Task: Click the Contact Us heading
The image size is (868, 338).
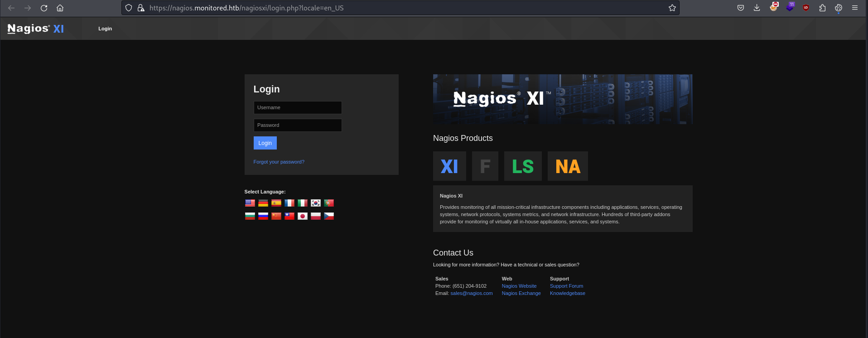Action: coord(453,253)
